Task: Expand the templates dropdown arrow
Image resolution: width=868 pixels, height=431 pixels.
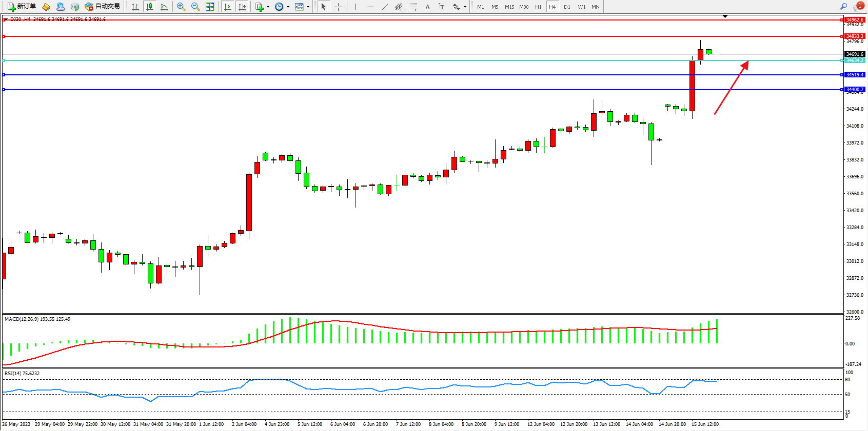Action: point(308,7)
